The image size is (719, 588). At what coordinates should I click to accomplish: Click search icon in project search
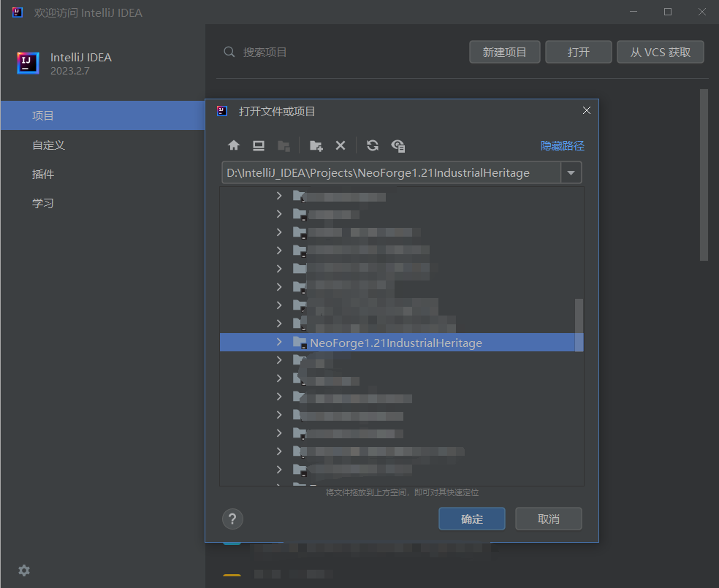click(x=229, y=52)
